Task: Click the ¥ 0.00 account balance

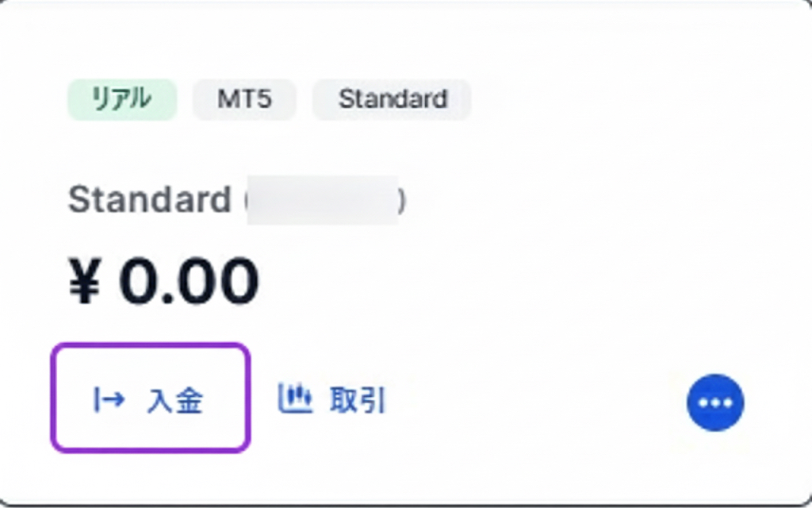Action: pyautogui.click(x=163, y=280)
